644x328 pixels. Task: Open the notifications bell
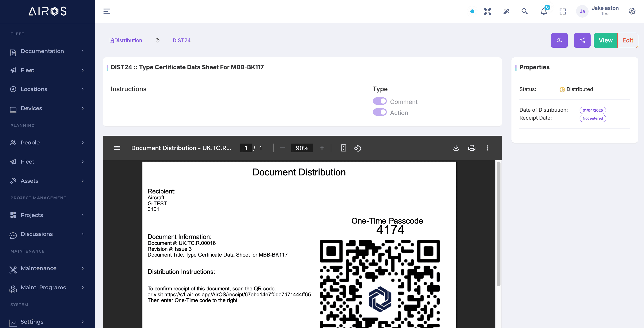click(544, 12)
